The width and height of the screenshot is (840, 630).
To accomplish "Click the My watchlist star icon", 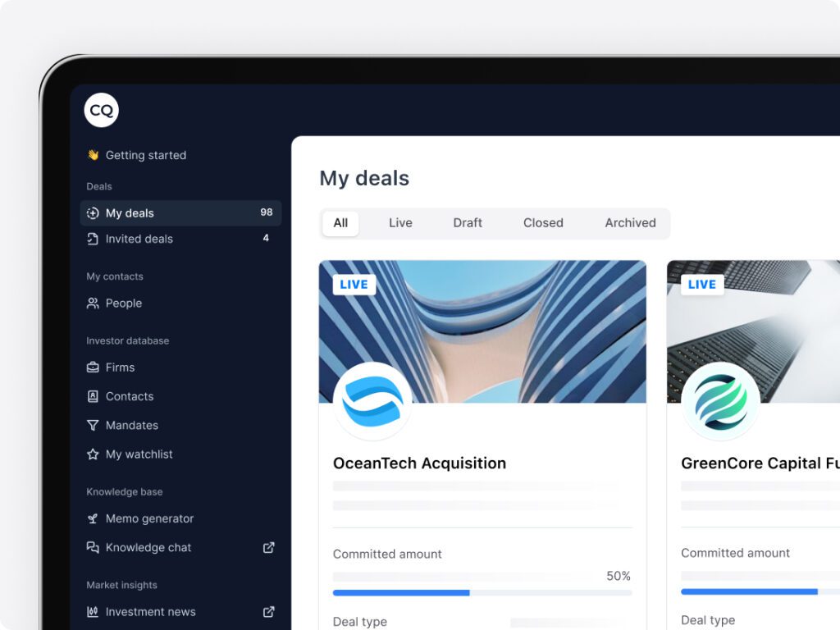I will [x=93, y=454].
